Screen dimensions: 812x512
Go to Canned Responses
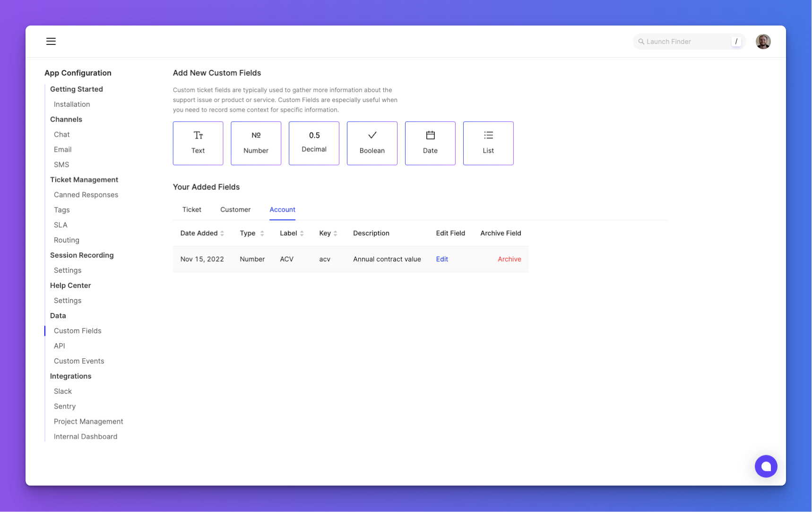pyautogui.click(x=86, y=195)
